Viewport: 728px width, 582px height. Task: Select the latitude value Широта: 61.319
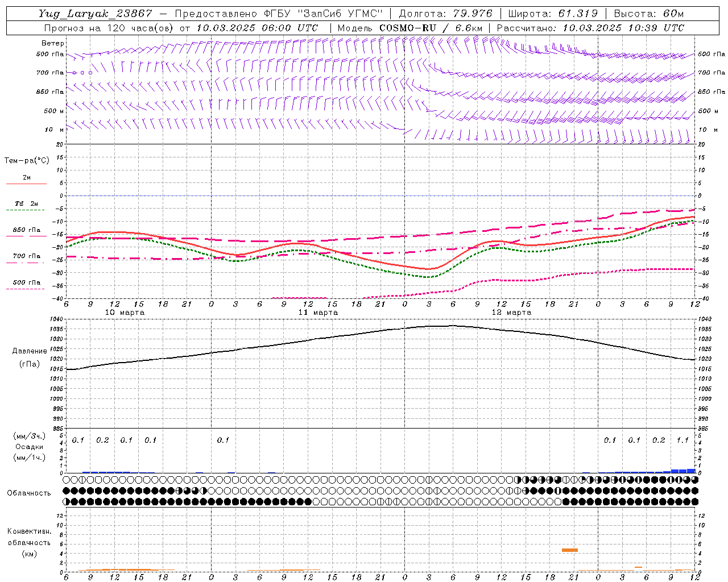click(553, 14)
